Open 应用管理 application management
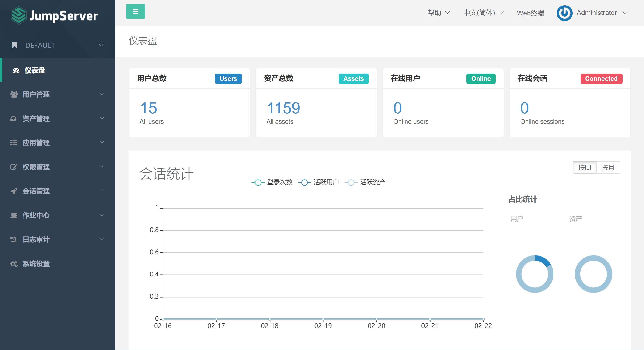 [x=36, y=143]
